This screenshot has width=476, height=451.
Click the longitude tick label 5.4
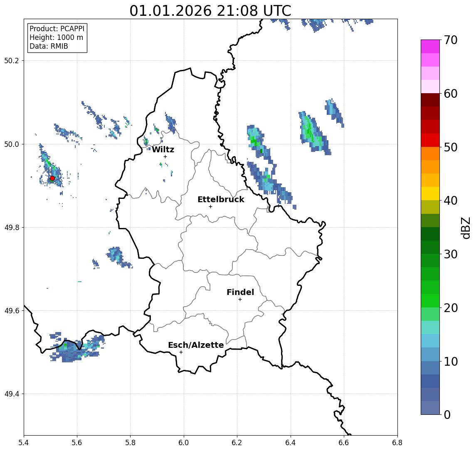tap(24, 443)
